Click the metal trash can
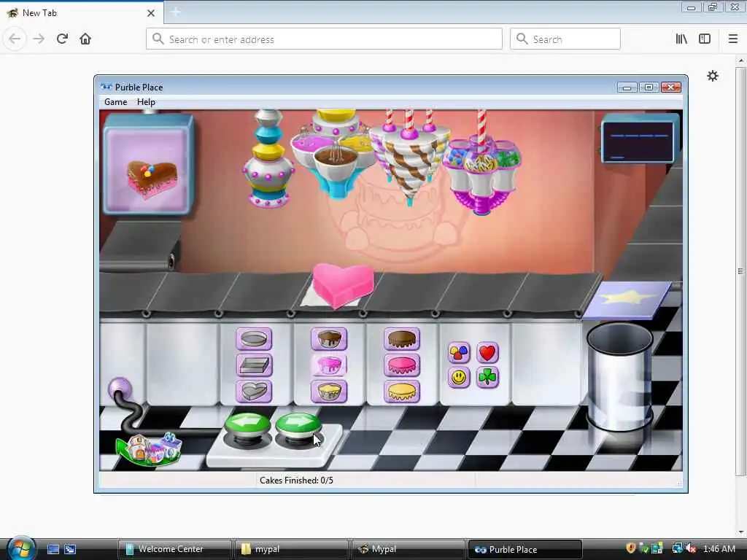Viewport: 747px width, 560px height. pyautogui.click(x=619, y=376)
